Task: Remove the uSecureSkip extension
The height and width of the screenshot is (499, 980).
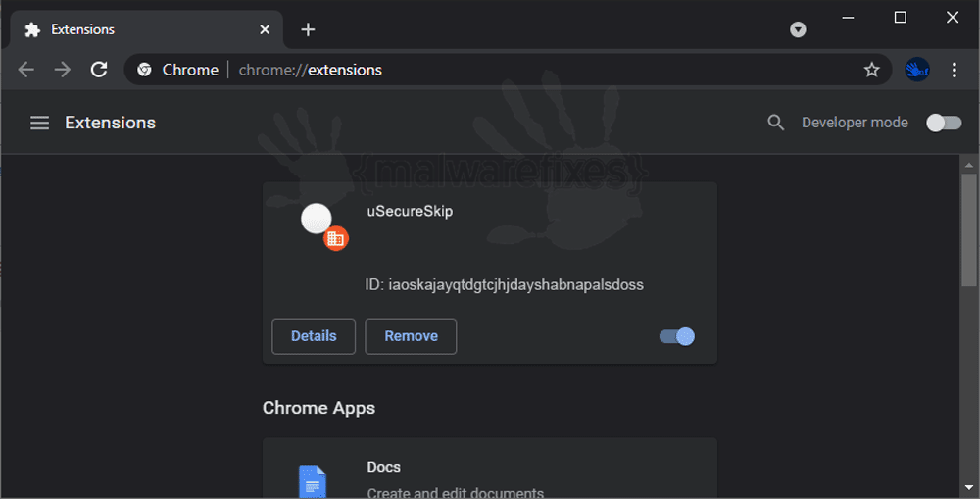Action: [x=411, y=336]
